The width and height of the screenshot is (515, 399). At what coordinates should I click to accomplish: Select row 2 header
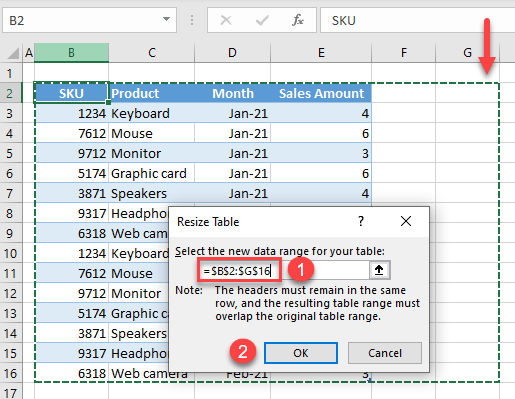coord(11,93)
